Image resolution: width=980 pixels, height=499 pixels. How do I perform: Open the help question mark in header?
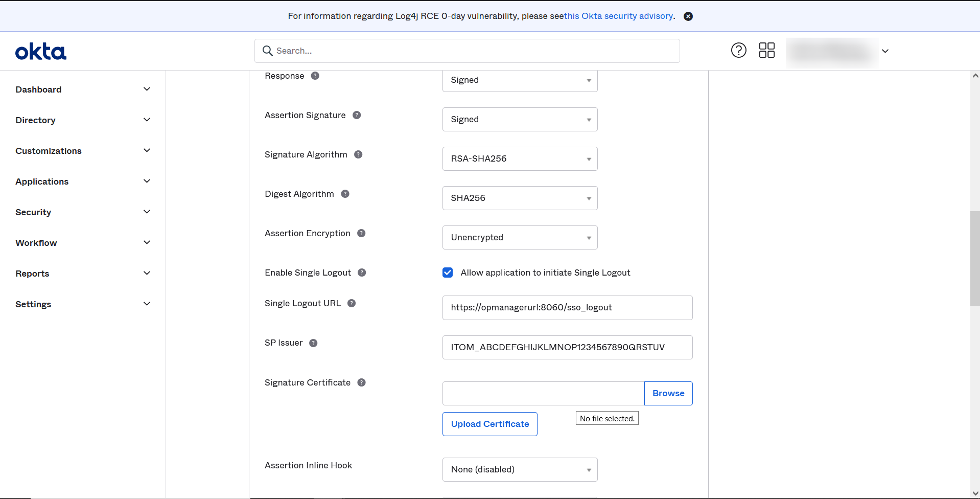(738, 50)
